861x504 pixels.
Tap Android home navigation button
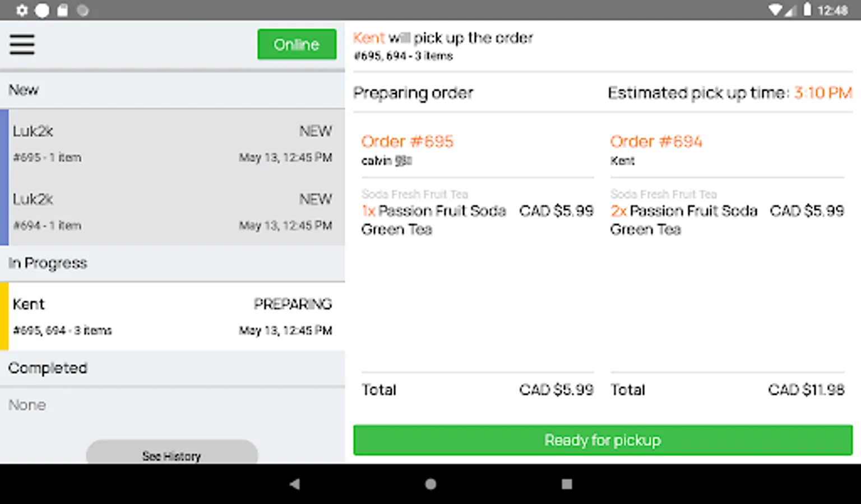[x=430, y=484]
